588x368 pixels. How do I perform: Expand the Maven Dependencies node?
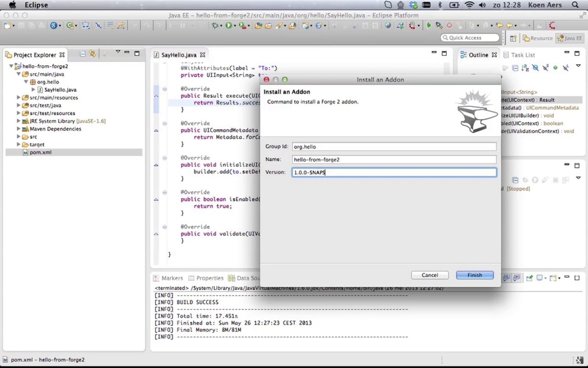18,129
